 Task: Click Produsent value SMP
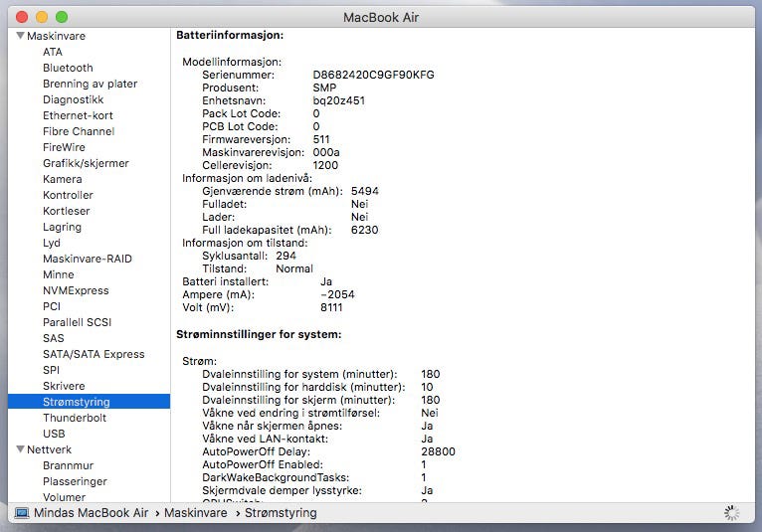click(324, 88)
